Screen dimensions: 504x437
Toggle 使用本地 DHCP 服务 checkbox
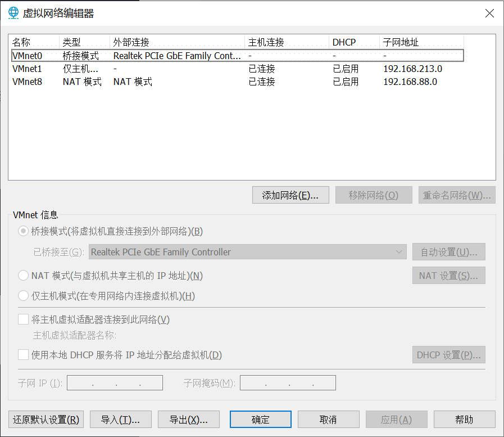tap(23, 355)
